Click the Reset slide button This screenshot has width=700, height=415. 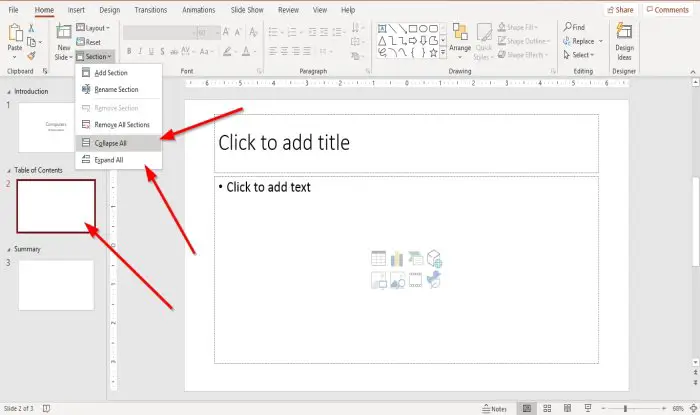click(x=88, y=42)
